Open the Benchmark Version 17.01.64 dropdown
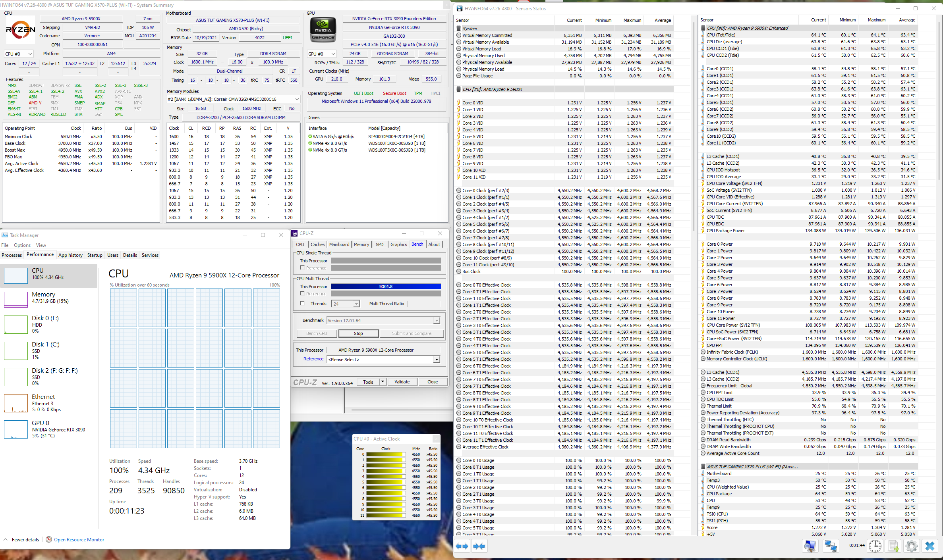This screenshot has height=560, width=943. pyautogui.click(x=383, y=321)
